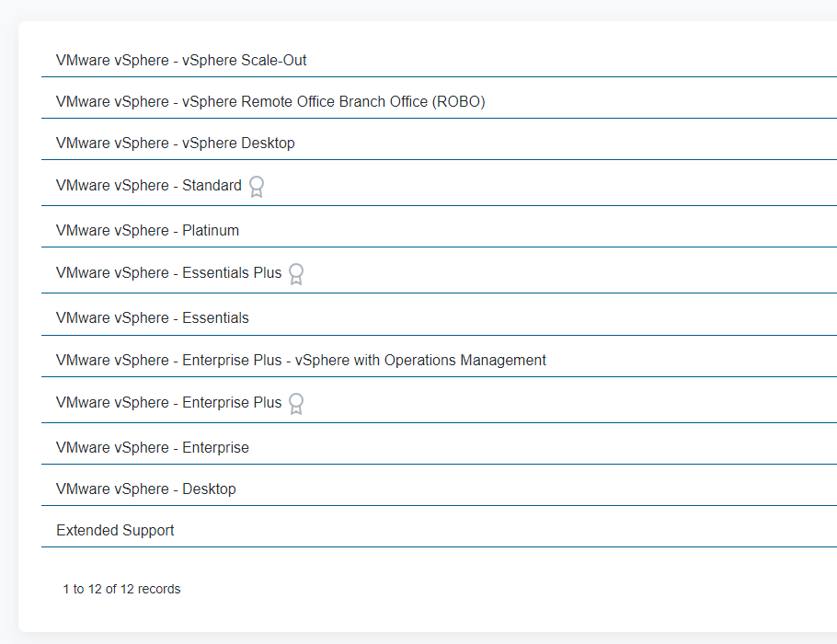Expand the vSphere Remote Office Branch Office (ROBO) row
837x644 pixels.
click(x=271, y=101)
